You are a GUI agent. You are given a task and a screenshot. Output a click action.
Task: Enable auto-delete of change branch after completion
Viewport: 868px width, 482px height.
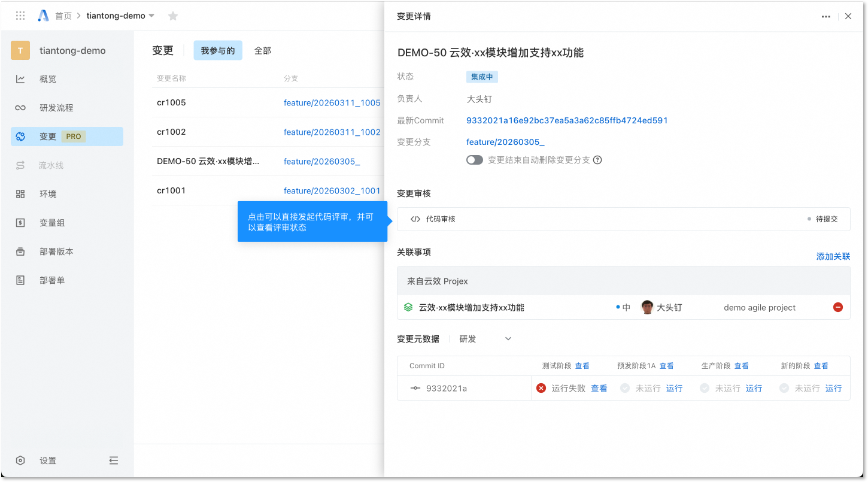[x=474, y=160]
